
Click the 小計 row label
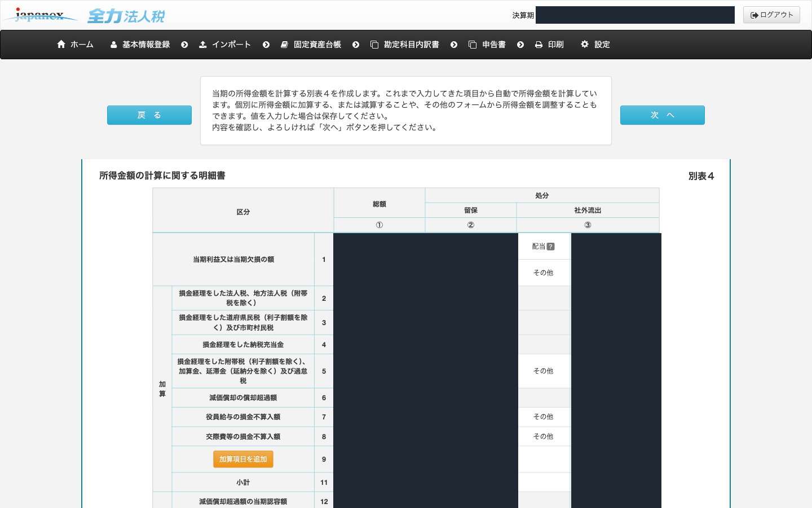[243, 483]
